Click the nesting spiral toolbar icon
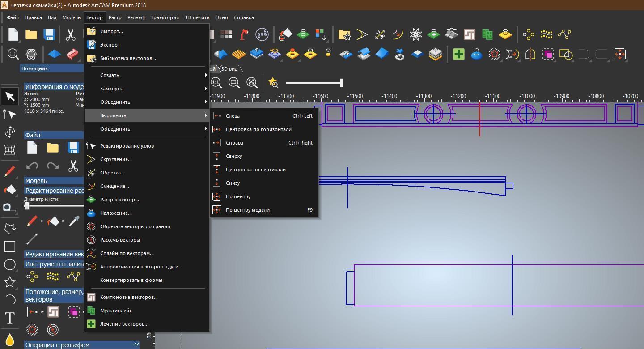Image resolution: width=644 pixels, height=349 pixels. [469, 34]
